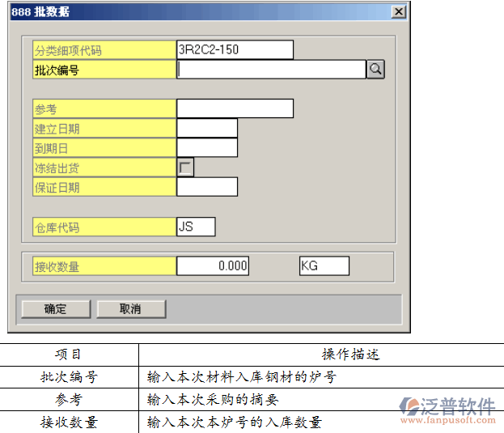Close the 批数据 dialog window

(399, 12)
